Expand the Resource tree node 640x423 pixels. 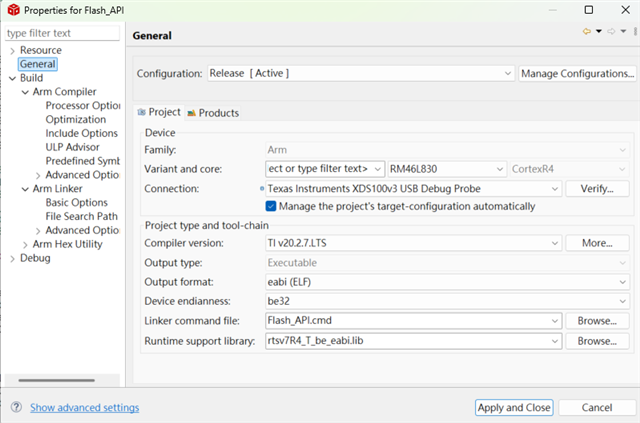click(12, 51)
